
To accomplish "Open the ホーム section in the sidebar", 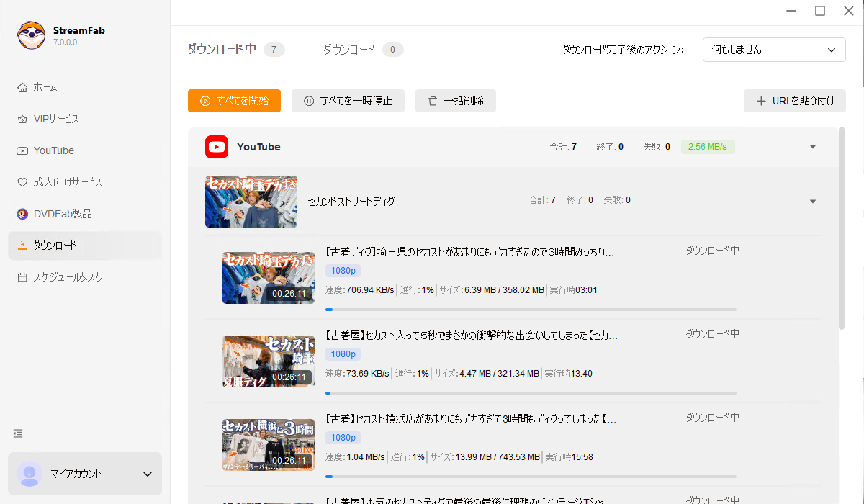I will tap(43, 87).
